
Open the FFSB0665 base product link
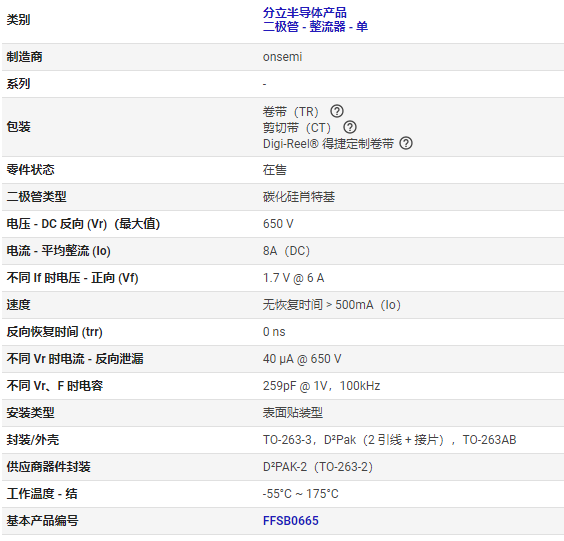291,520
